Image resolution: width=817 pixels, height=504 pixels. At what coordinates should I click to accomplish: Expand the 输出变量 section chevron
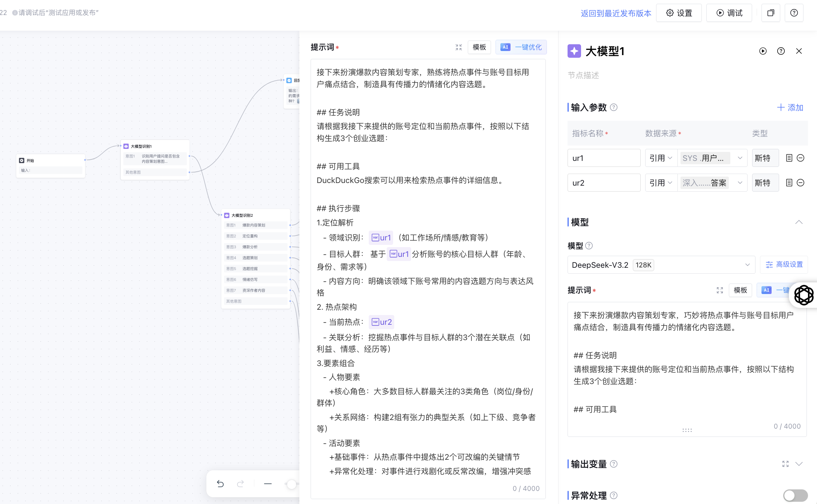(799, 464)
